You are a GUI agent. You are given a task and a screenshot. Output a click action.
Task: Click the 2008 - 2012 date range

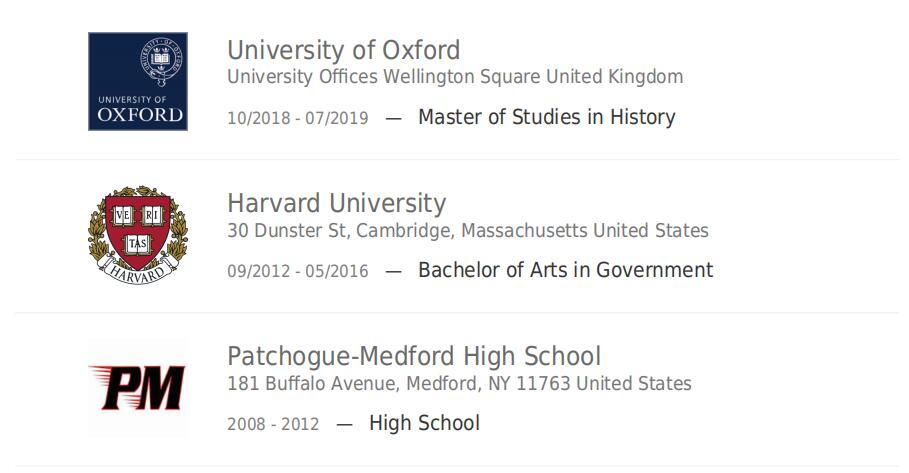(x=273, y=424)
